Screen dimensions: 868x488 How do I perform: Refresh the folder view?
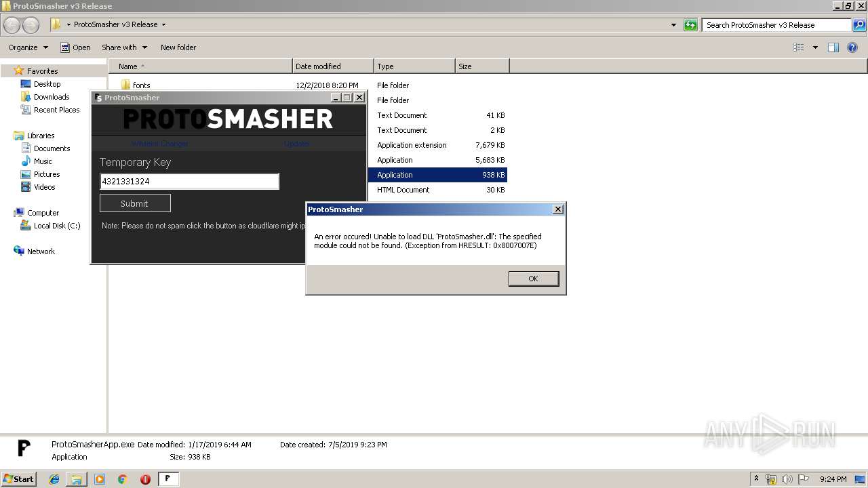(690, 25)
